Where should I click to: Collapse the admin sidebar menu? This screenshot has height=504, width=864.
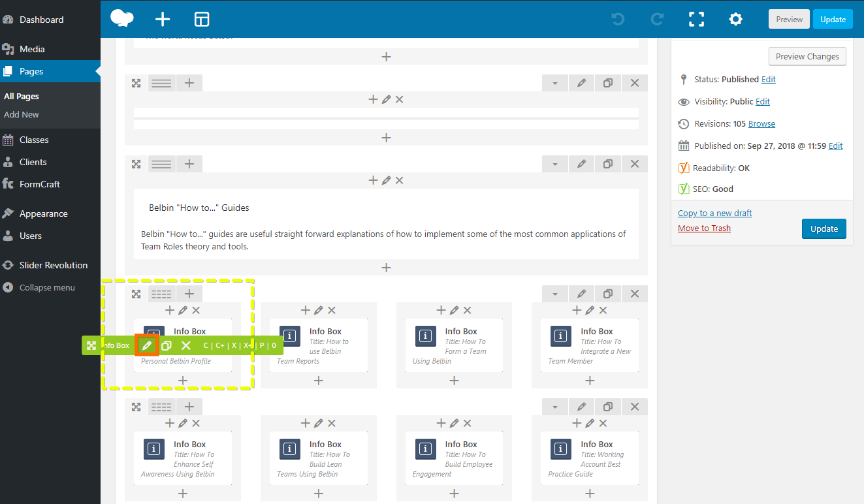47,287
